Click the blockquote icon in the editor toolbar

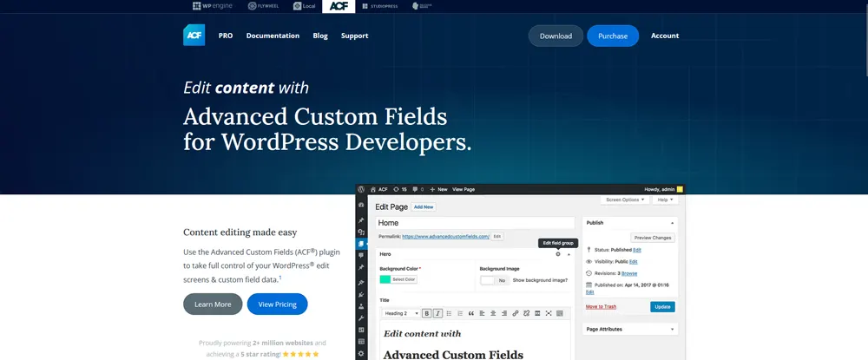coord(471,313)
